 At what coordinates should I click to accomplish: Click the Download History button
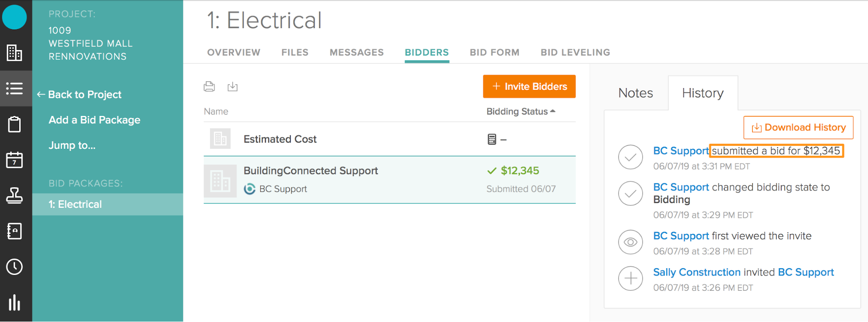(x=798, y=128)
